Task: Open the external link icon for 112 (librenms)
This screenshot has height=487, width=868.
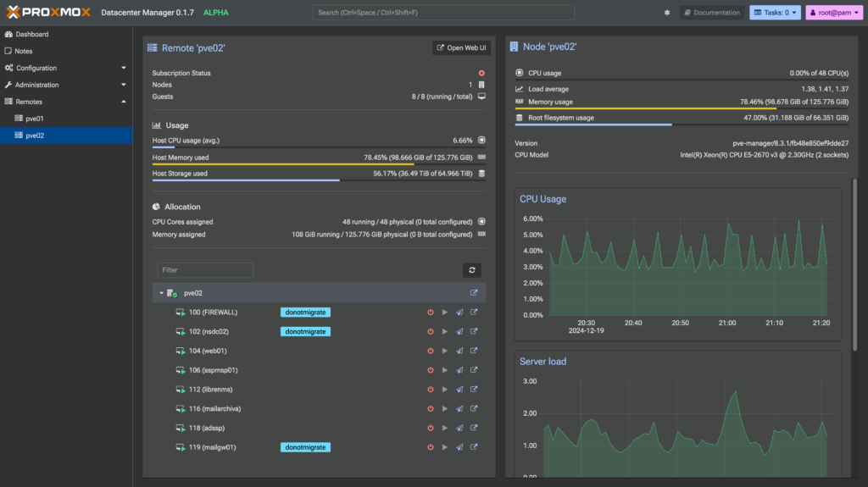Action: tap(474, 389)
